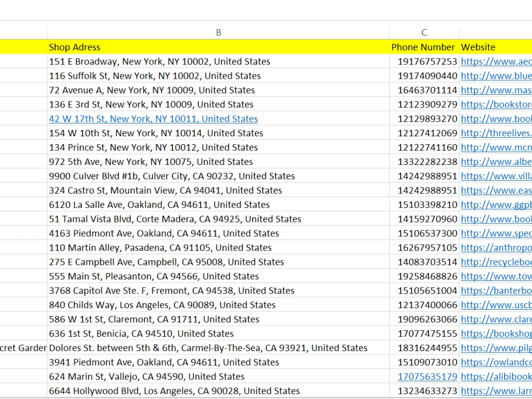Select phone number cell 12123909279
The width and height of the screenshot is (532, 399).
[424, 104]
